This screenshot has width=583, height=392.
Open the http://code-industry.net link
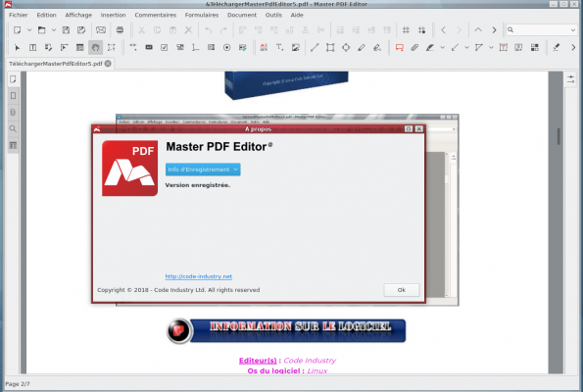199,276
